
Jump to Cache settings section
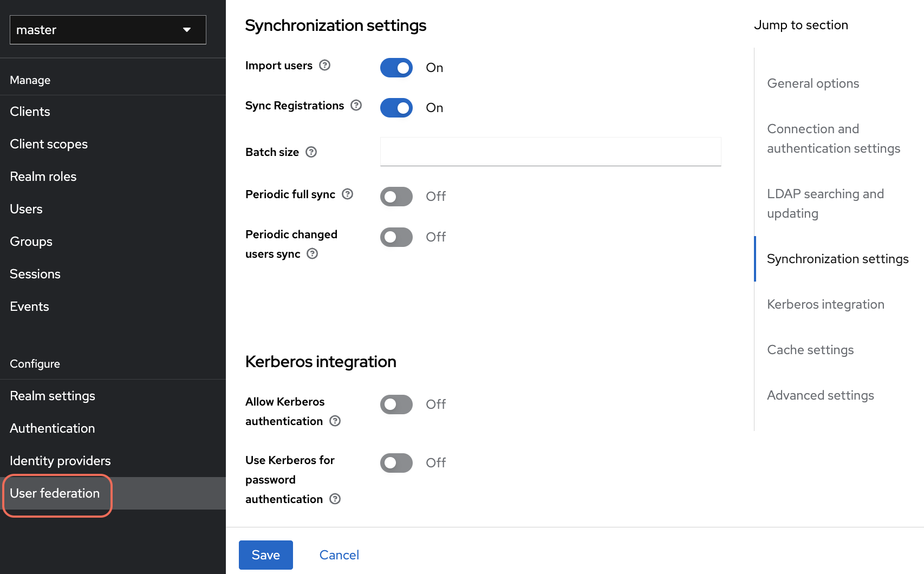click(x=810, y=350)
